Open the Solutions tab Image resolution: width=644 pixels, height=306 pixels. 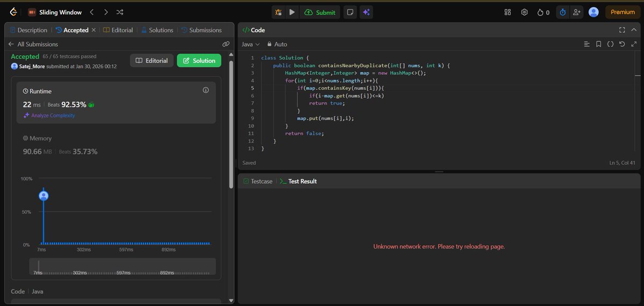pyautogui.click(x=157, y=30)
